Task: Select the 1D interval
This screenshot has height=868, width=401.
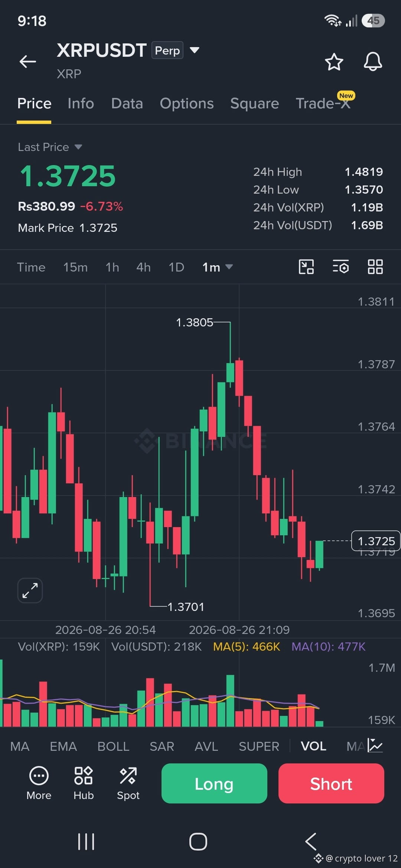Action: point(176,267)
